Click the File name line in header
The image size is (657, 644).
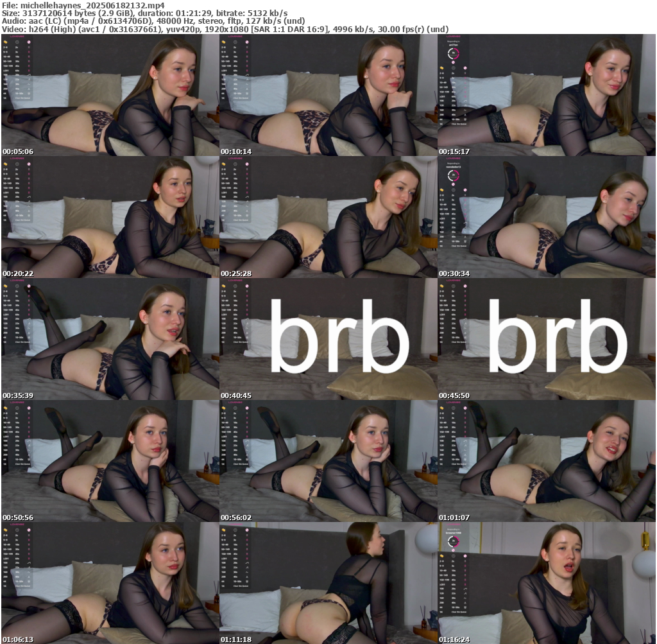[83, 5]
